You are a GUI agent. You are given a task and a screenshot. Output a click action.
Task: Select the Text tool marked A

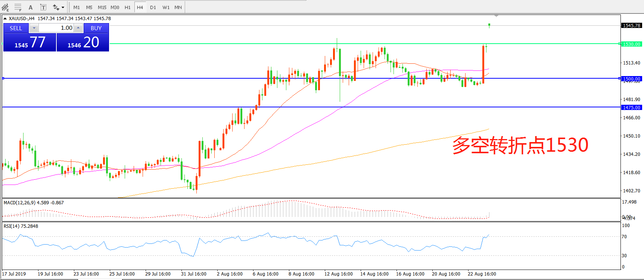tap(31, 7)
